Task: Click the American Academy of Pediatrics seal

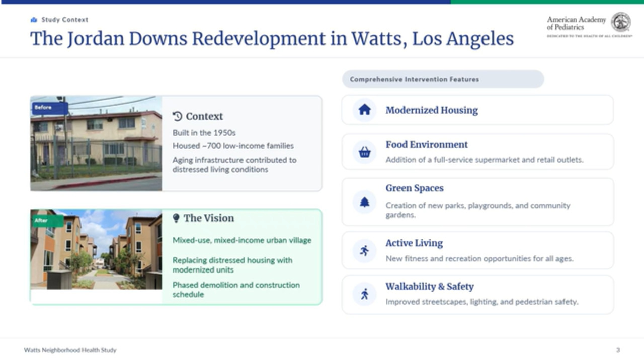Action: [x=620, y=22]
